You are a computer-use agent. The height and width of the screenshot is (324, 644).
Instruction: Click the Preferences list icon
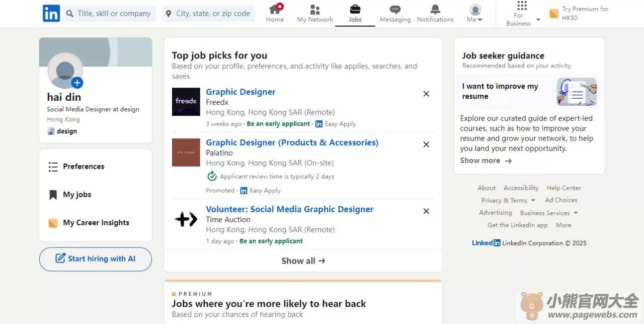[x=53, y=167]
